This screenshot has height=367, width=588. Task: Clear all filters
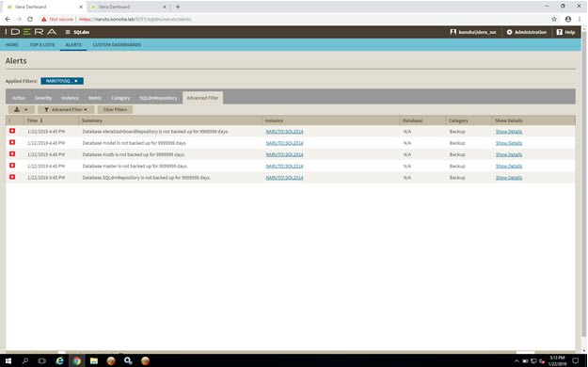115,109
